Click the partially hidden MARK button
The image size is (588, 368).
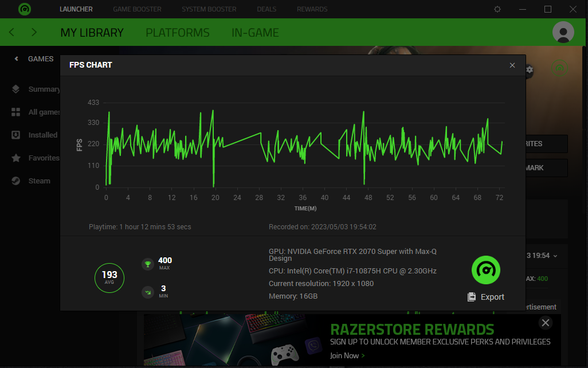tap(547, 168)
